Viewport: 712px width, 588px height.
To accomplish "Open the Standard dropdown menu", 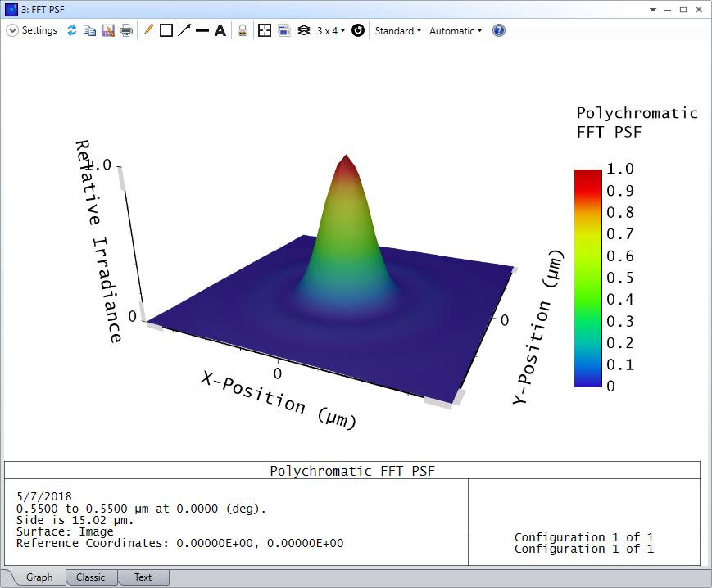I will tap(397, 31).
